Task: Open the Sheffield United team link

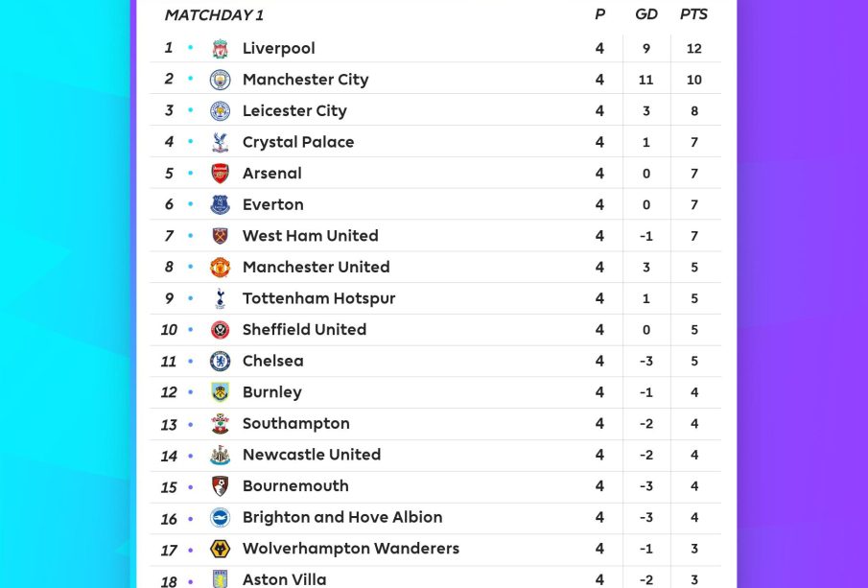Action: [x=304, y=329]
